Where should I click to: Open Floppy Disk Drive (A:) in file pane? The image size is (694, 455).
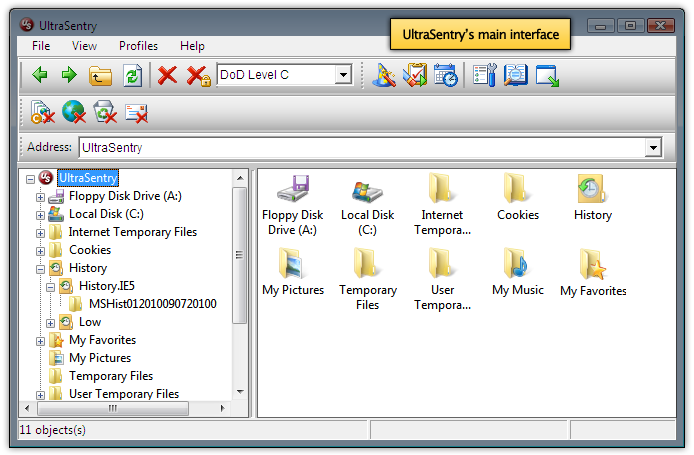[293, 205]
